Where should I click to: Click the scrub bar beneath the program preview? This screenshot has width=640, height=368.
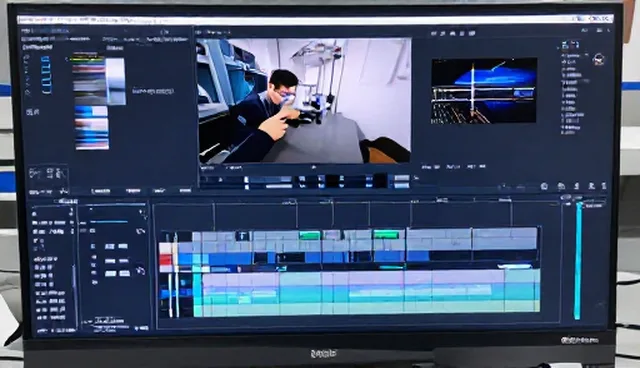click(306, 182)
